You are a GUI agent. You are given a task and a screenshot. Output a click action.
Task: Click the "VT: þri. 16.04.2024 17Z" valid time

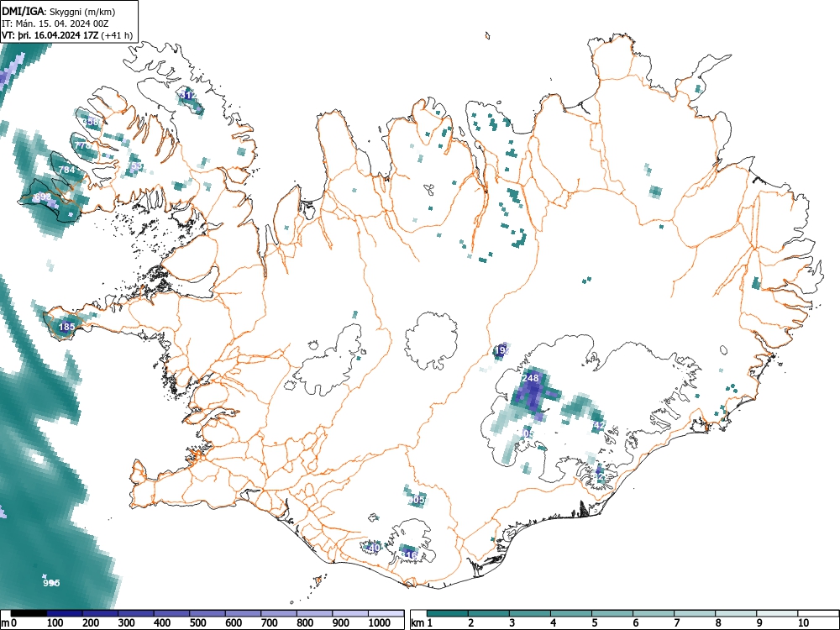[x=50, y=35]
